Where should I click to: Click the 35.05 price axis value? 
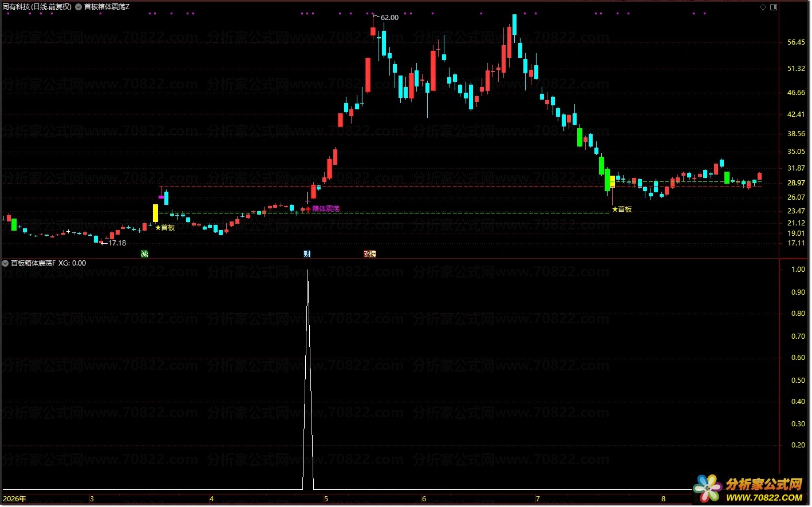pyautogui.click(x=796, y=152)
